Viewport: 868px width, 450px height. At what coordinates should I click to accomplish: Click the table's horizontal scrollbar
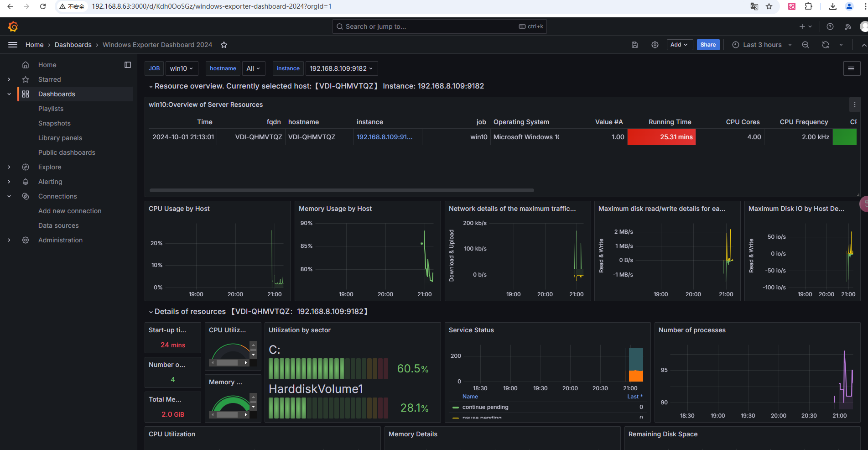coord(341,190)
